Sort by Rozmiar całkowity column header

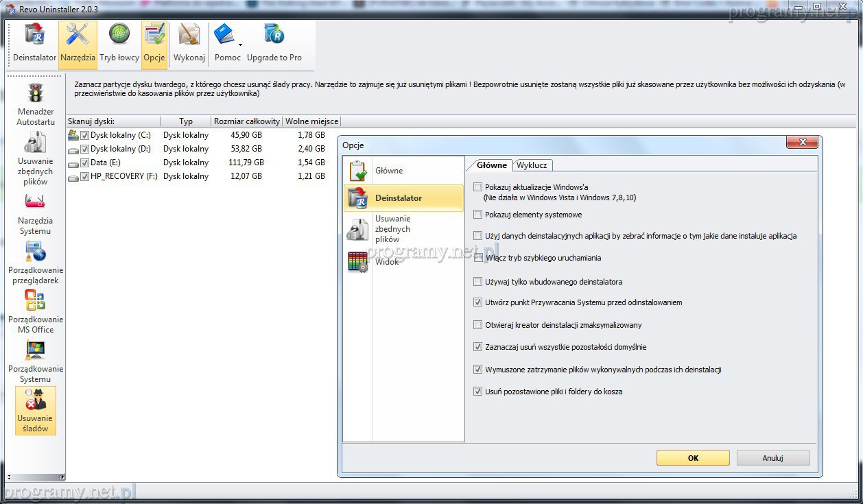tap(246, 121)
